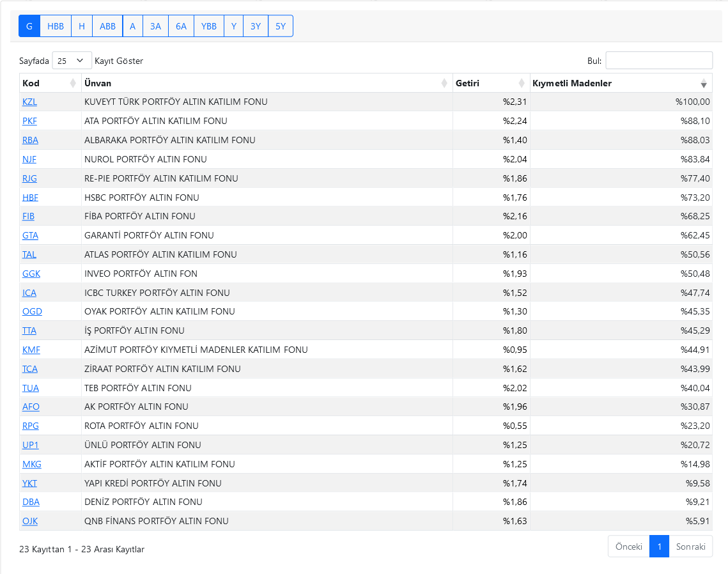Select the ABB period tab
Viewport: 728px width, 574px height.
[x=107, y=26]
